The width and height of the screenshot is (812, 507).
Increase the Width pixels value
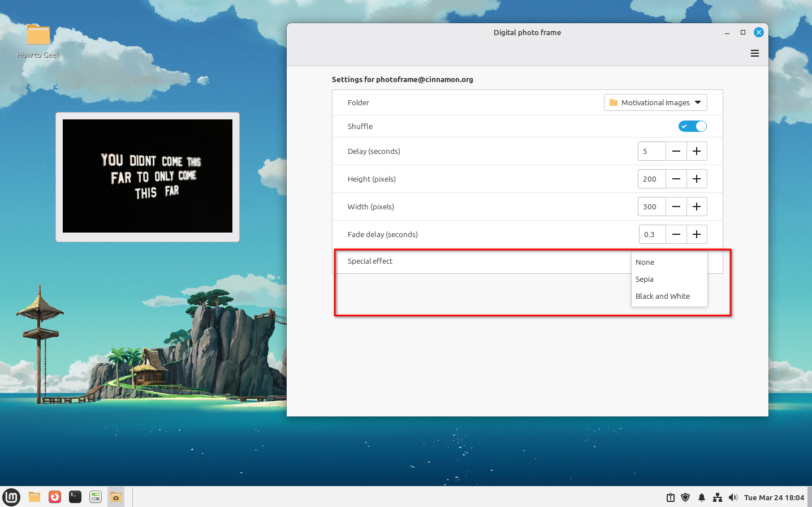click(x=697, y=207)
